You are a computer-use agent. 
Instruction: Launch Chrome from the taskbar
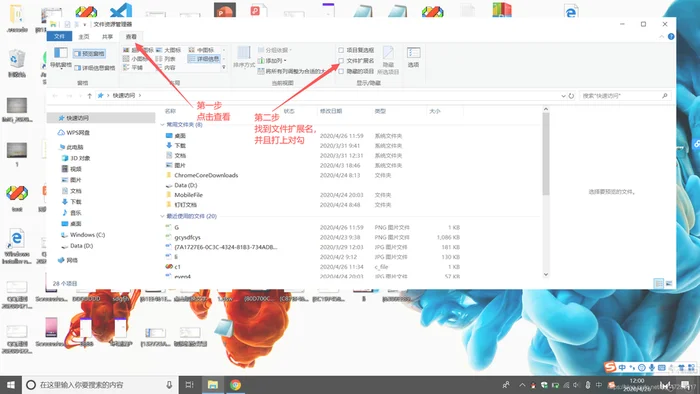[235, 385]
